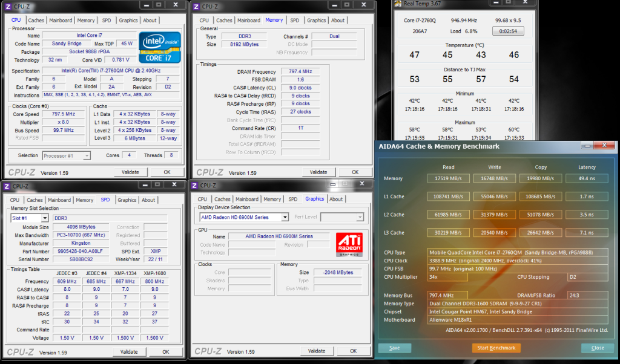Click the Memory Read 17519 MB/s value
The height and width of the screenshot is (364, 620).
449,178
